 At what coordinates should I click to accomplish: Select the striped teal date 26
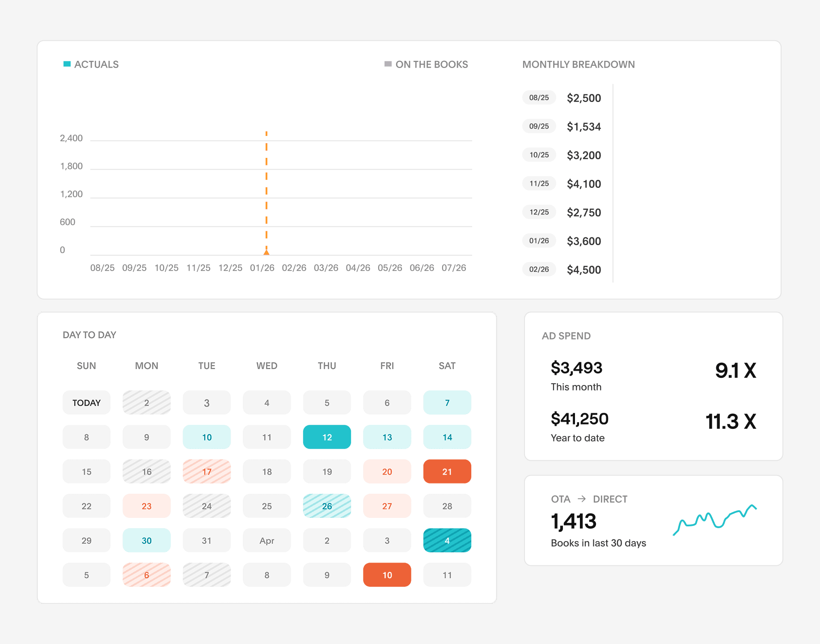click(x=327, y=506)
